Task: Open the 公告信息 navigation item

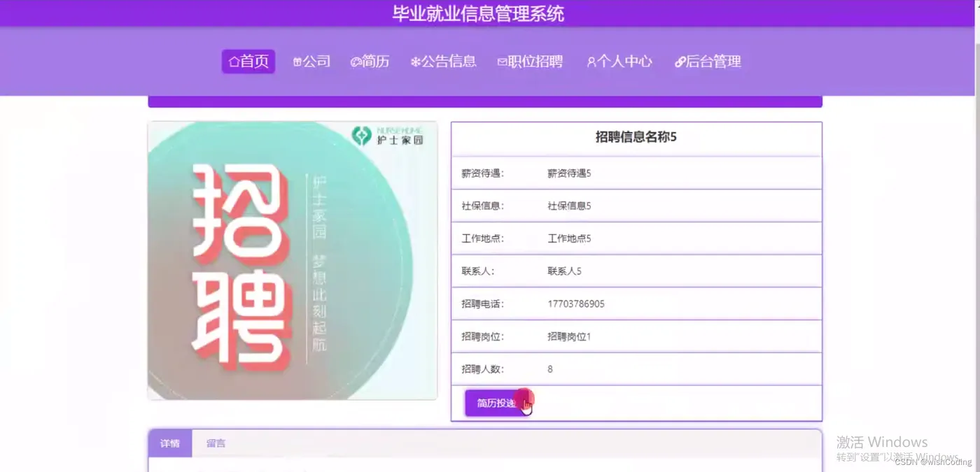Action: pyautogui.click(x=443, y=62)
